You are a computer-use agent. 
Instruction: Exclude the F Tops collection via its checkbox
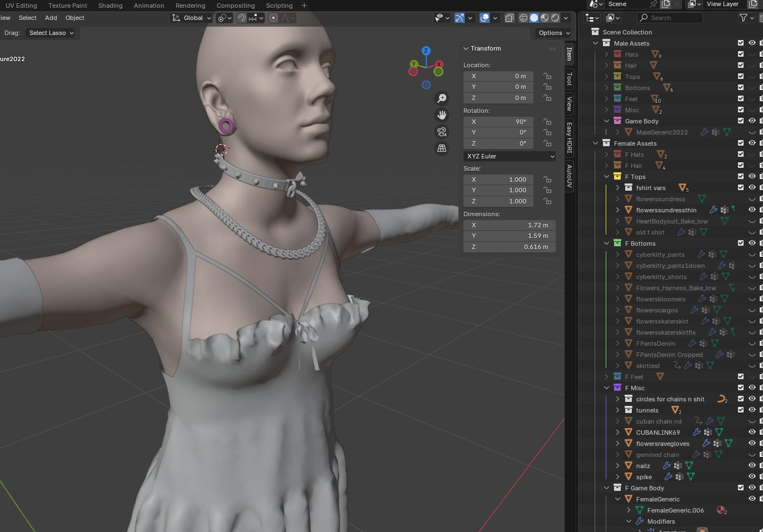click(741, 176)
